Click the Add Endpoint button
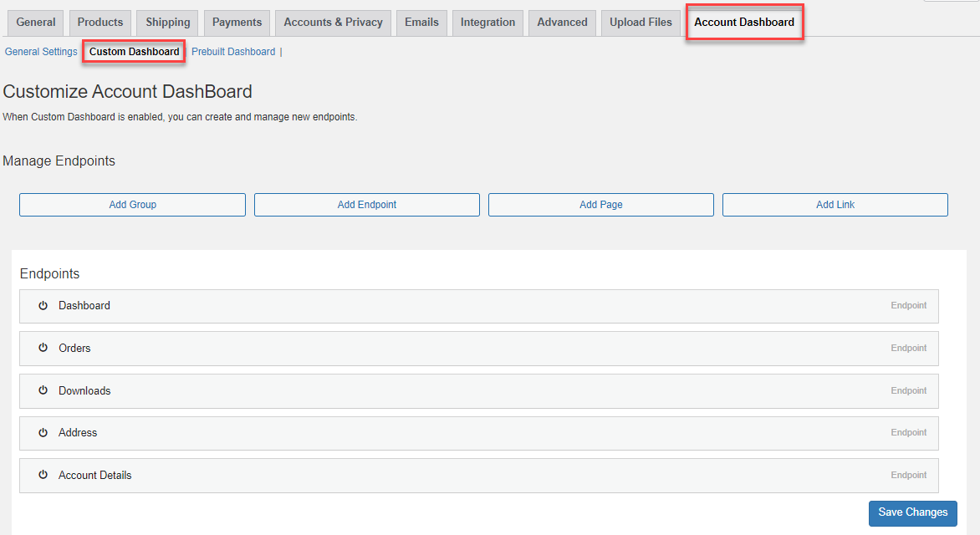This screenshot has width=980, height=535. tap(366, 204)
